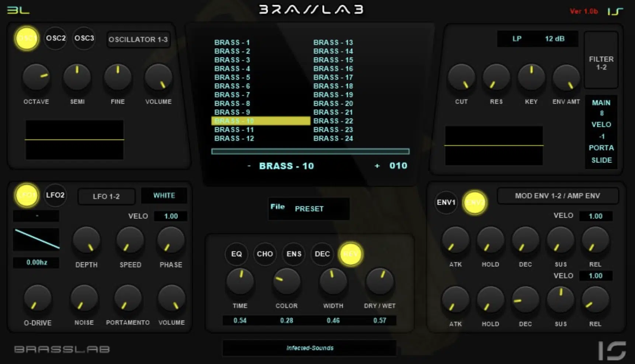Open the WHITE noise type selector
This screenshot has width=635, height=364.
click(164, 196)
